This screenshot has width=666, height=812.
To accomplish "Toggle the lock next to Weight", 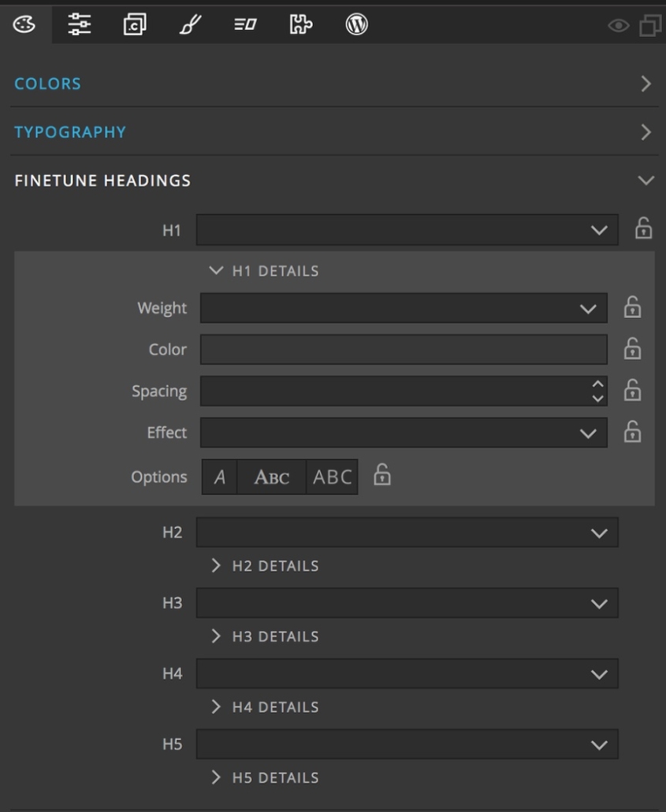I will 633,308.
